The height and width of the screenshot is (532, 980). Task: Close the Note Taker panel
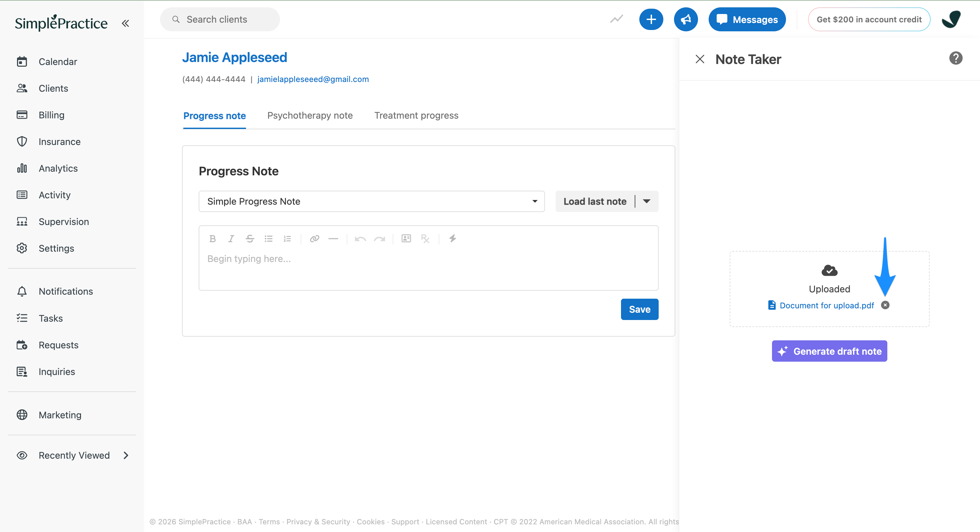(x=700, y=59)
